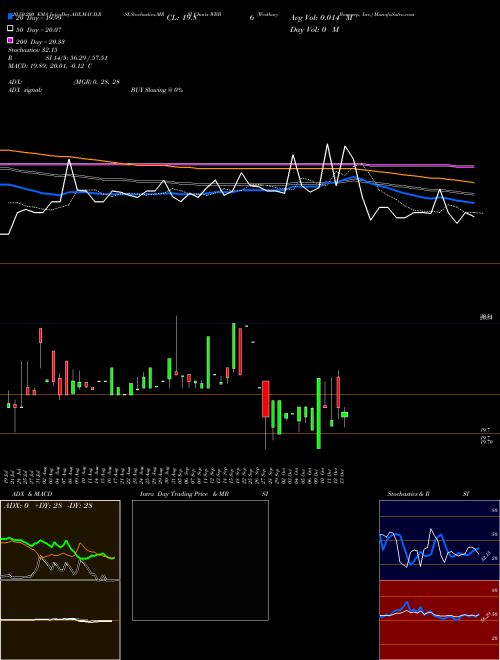Click the 'Intra Day Trading Price & MR' title
Viewport: 500px width, 660px height.
point(184,494)
